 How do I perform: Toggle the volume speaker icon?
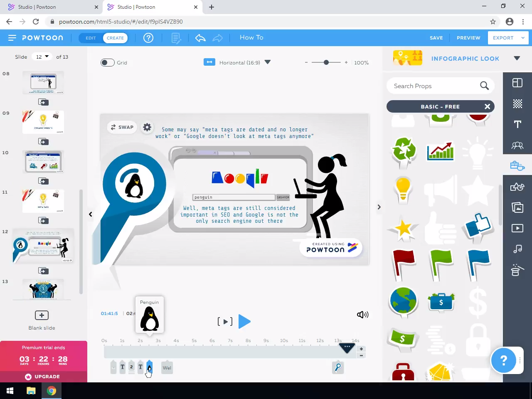pyautogui.click(x=362, y=315)
